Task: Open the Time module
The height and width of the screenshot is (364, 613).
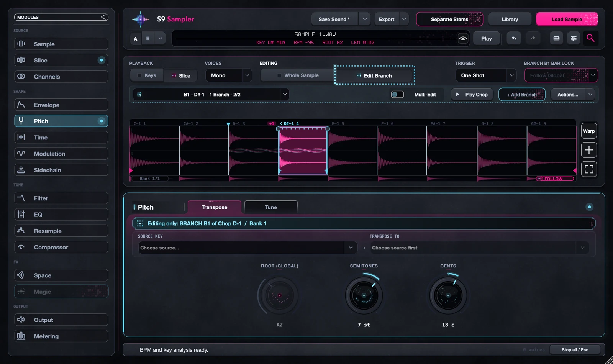Action: [61, 138]
